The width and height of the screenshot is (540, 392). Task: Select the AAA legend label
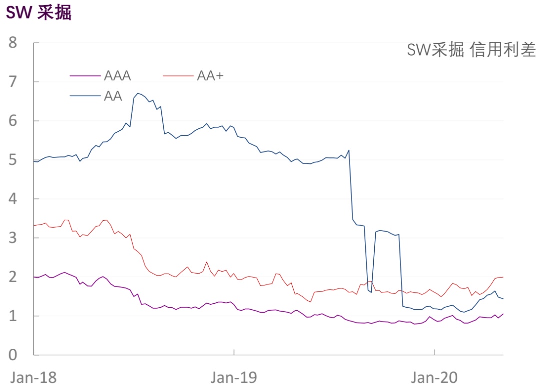(x=118, y=75)
